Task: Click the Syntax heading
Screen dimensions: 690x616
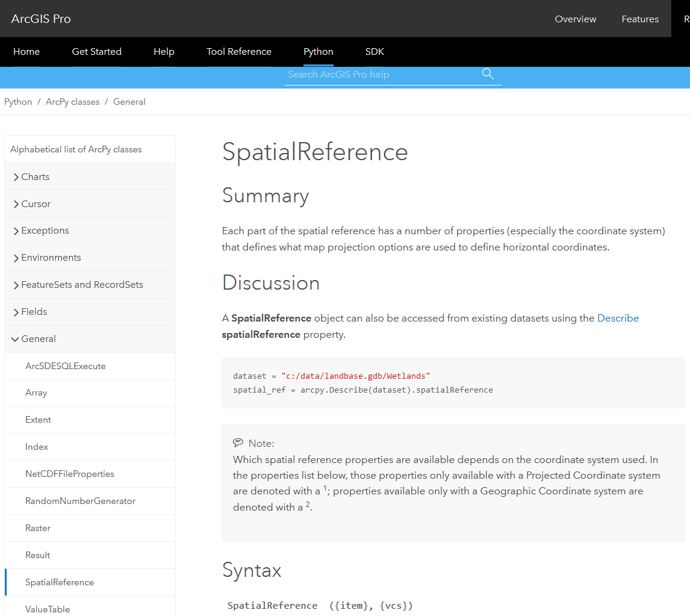Action: [252, 570]
